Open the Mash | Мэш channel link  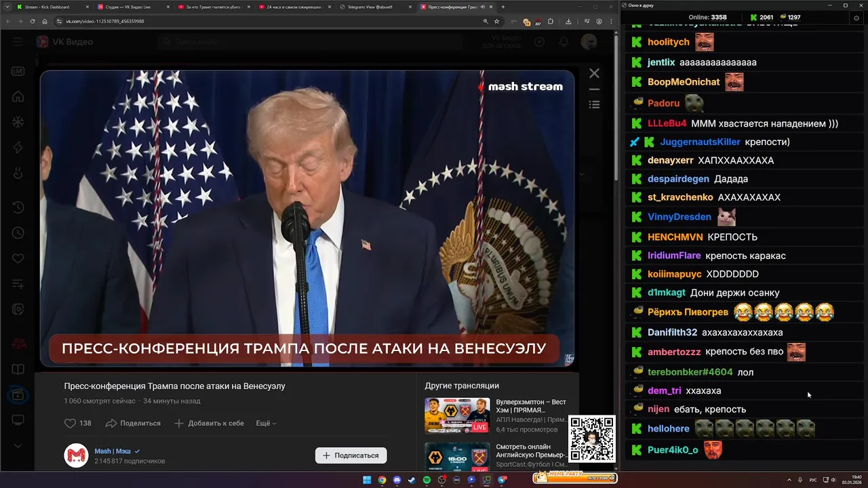(113, 451)
